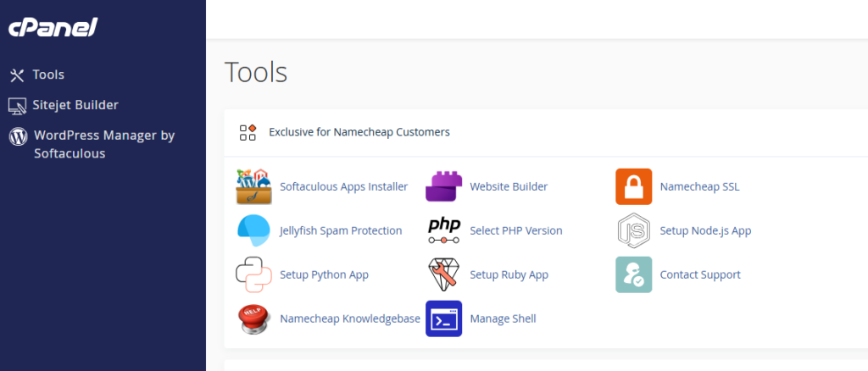
Task: Click the Python app setup icon
Action: 253,274
